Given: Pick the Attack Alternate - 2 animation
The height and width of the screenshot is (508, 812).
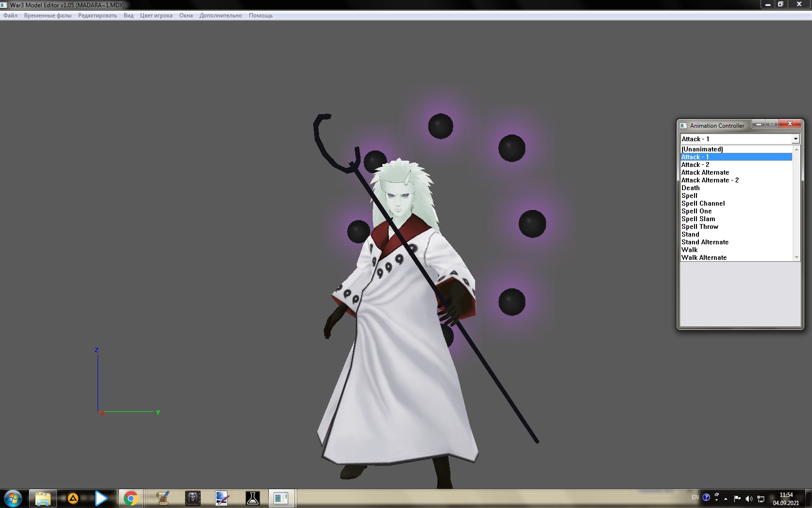Looking at the screenshot, I should 736,180.
